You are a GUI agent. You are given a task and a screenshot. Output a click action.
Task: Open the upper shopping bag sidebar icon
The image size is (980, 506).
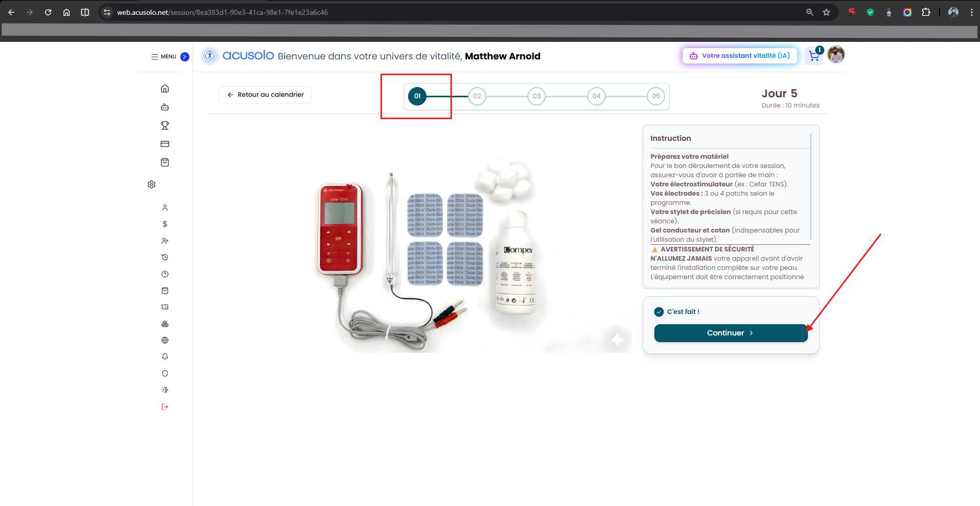click(165, 162)
